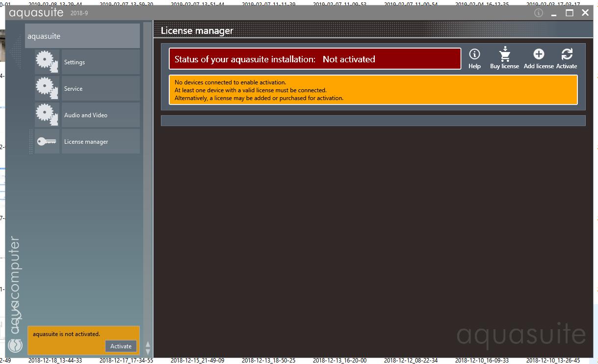Select background file 2018-12-17_17-34-55
Screen dimensions: 598x364
click(x=126, y=360)
